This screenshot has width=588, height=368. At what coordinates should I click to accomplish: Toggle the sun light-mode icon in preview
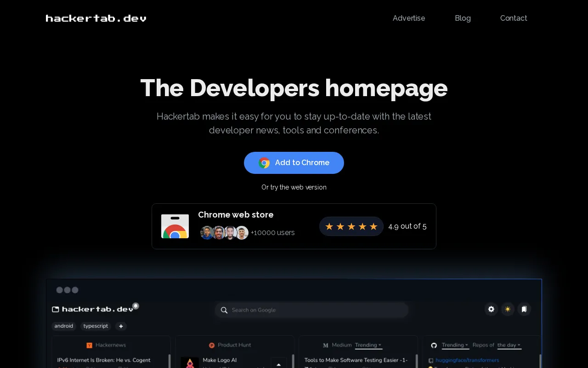coord(508,309)
